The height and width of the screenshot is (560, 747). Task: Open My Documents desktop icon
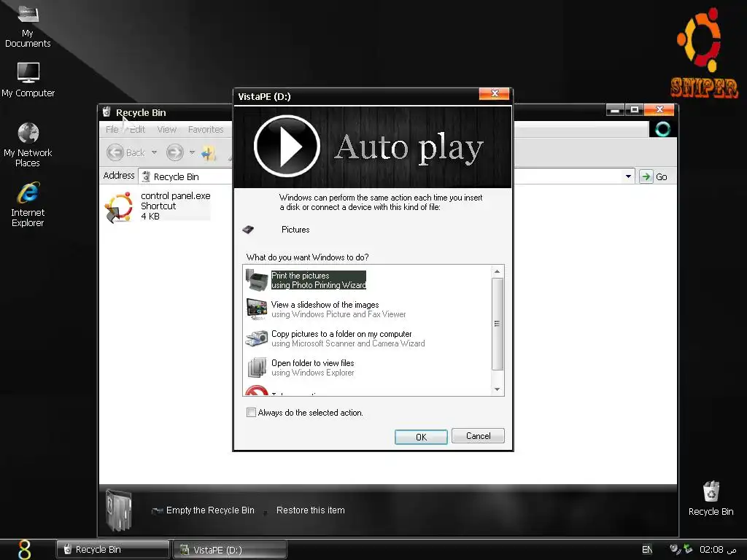point(28,26)
